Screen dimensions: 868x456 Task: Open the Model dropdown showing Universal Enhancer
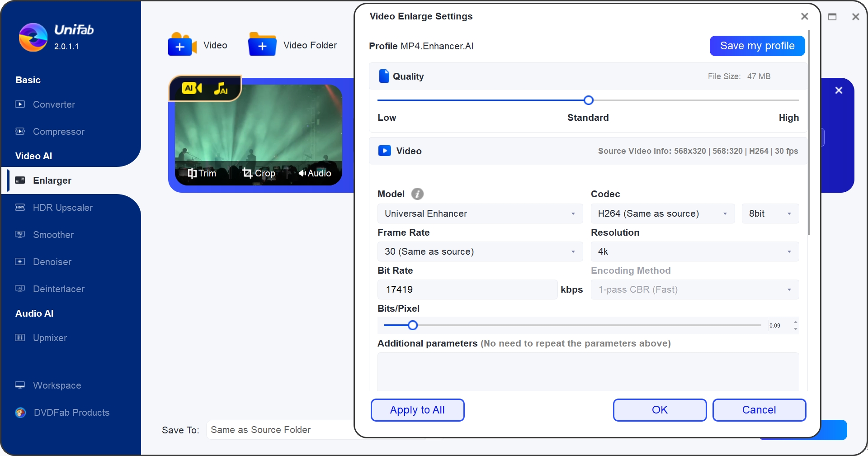pos(479,213)
